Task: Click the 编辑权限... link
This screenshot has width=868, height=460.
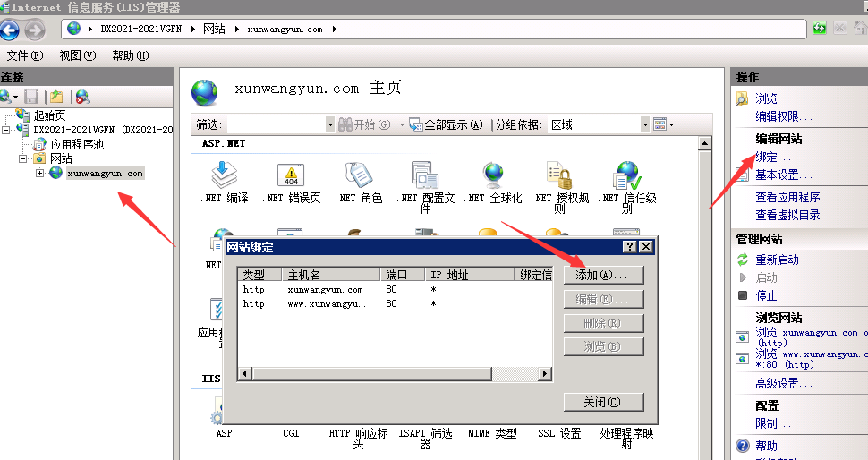Action: point(784,116)
